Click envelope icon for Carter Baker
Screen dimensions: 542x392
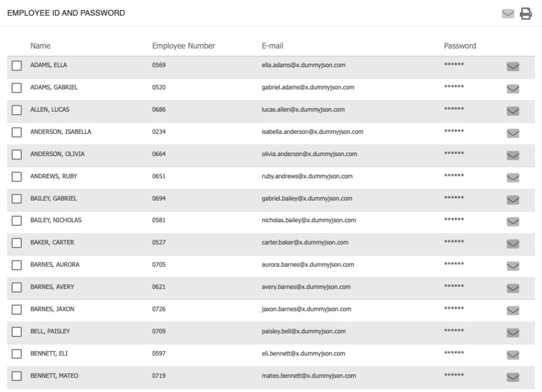[x=512, y=244]
